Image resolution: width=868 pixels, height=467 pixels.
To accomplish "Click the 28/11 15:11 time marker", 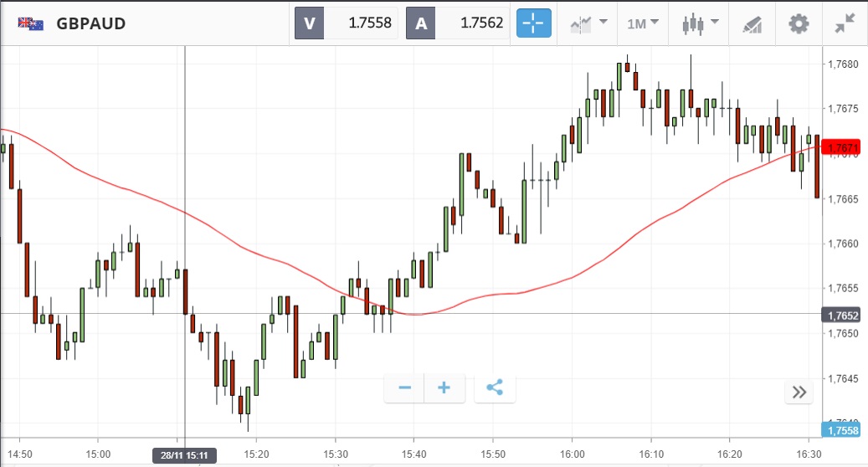I will (x=184, y=455).
